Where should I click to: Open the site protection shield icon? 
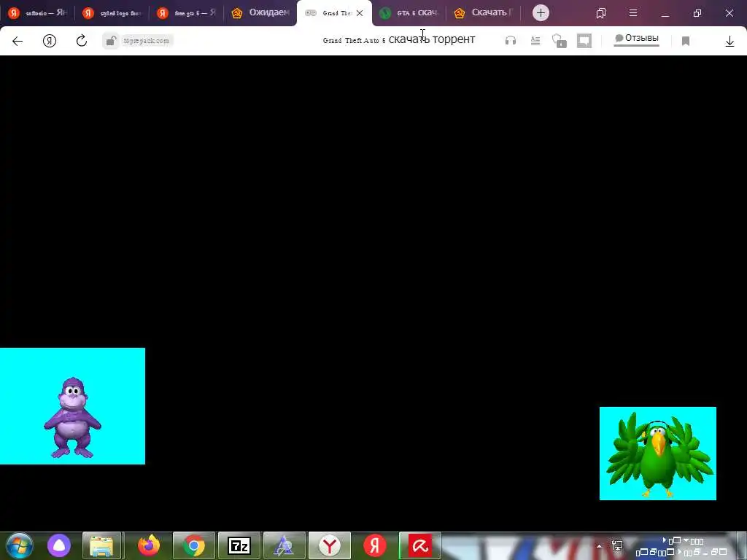click(560, 41)
